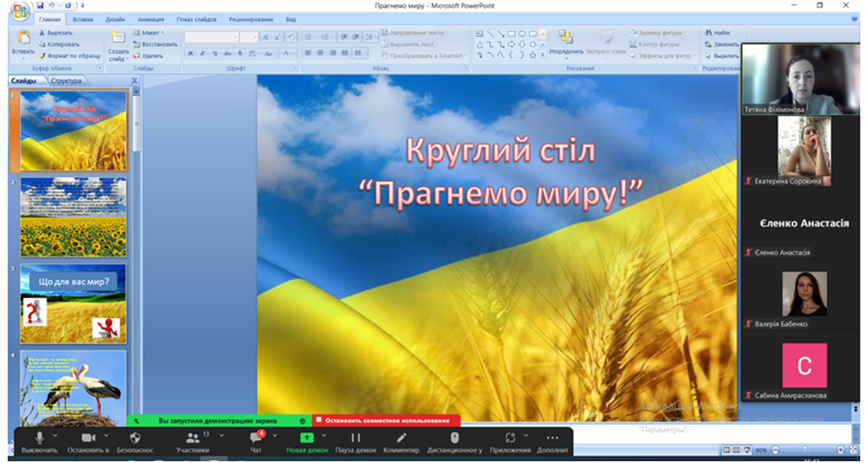Pause the screen share demonstration
Screen dimensions: 868x463
(x=355, y=438)
